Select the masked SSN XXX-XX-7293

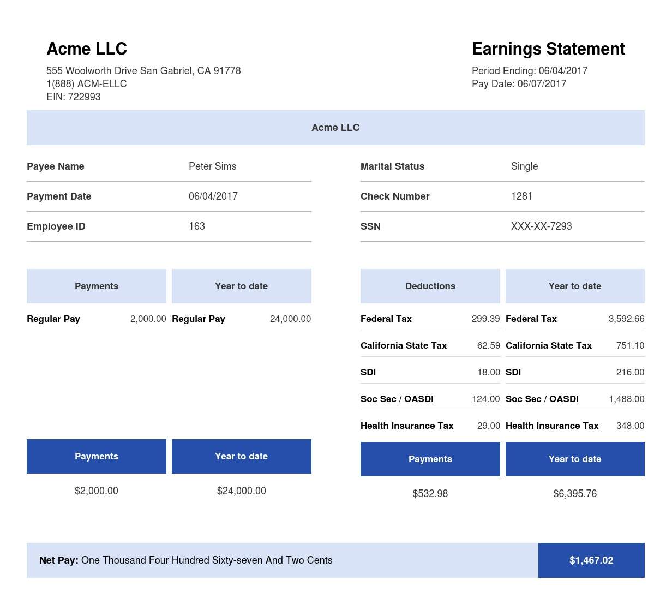pyautogui.click(x=542, y=226)
